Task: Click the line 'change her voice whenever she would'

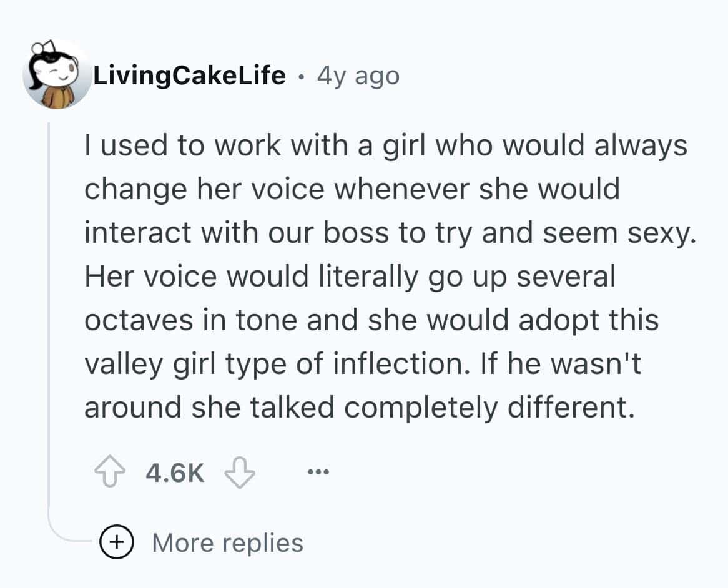Action: [352, 189]
